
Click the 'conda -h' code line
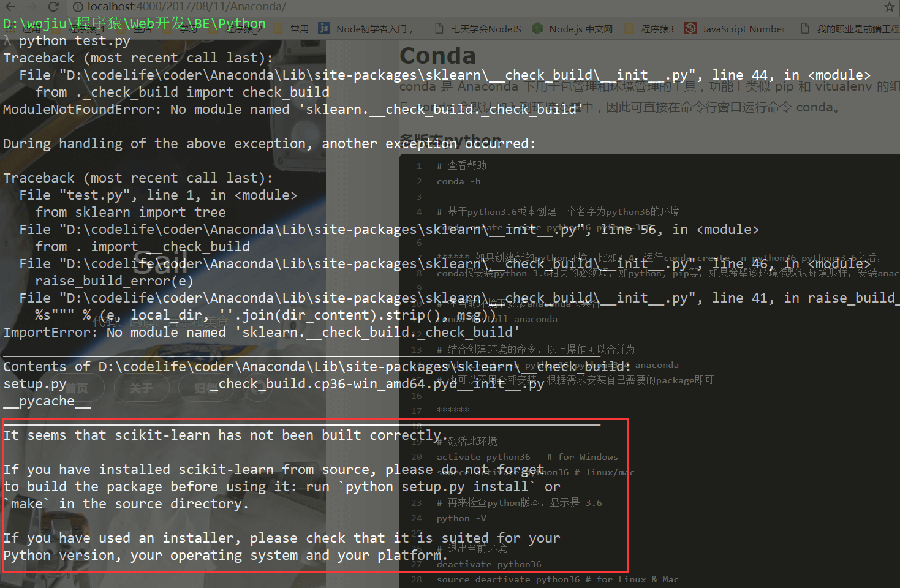458,181
